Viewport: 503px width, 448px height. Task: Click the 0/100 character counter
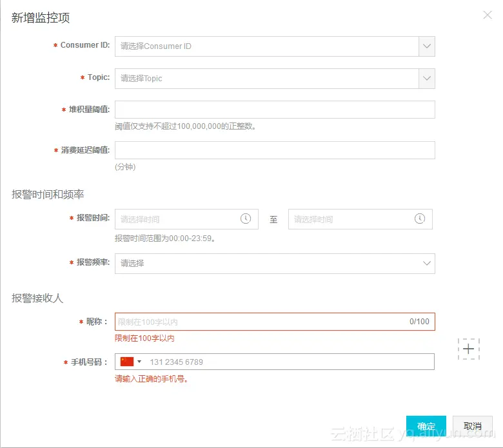pyautogui.click(x=419, y=321)
